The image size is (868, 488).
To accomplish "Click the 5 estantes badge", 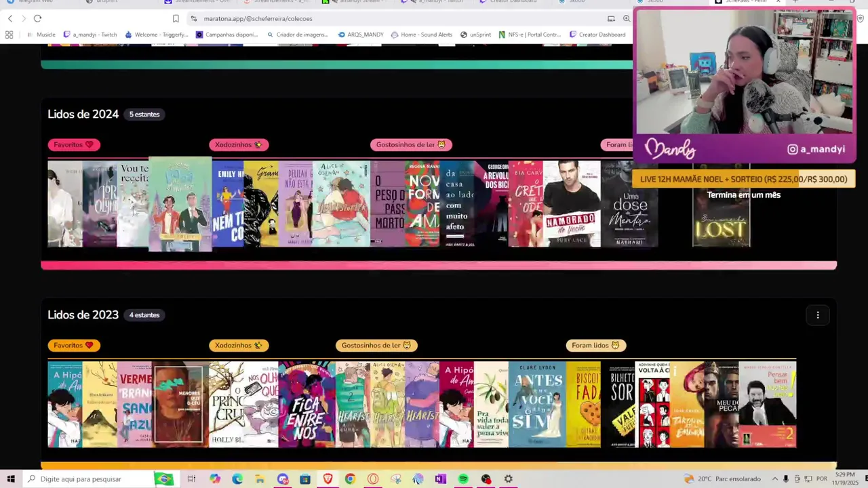I will click(x=144, y=115).
